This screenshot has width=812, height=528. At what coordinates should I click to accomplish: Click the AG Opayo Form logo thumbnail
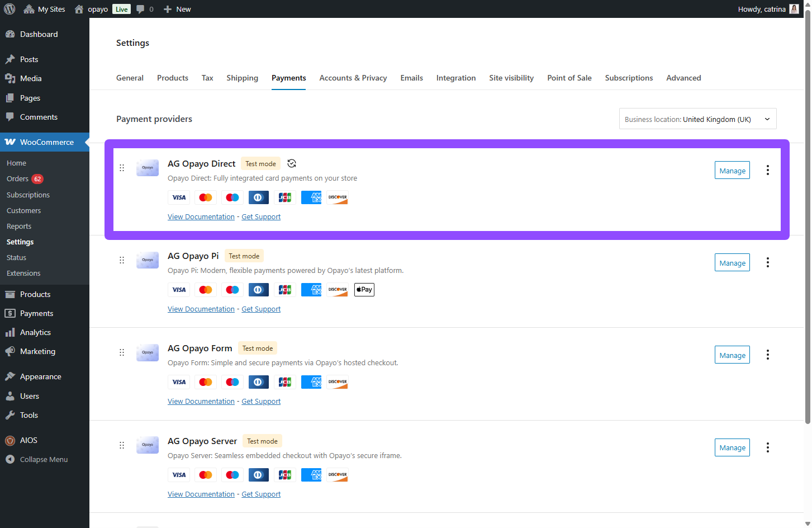click(148, 352)
